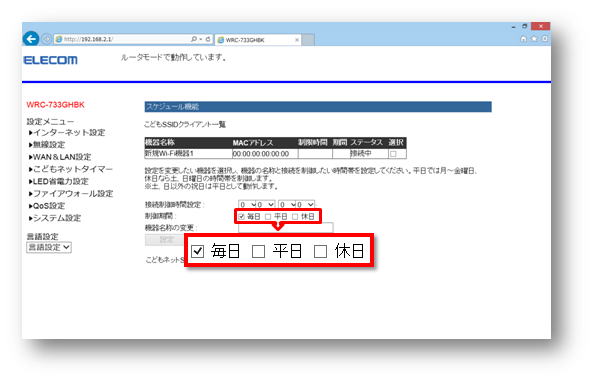This screenshot has width=593, height=381.
Task: Open the browser home page icon
Action: pyautogui.click(x=523, y=39)
